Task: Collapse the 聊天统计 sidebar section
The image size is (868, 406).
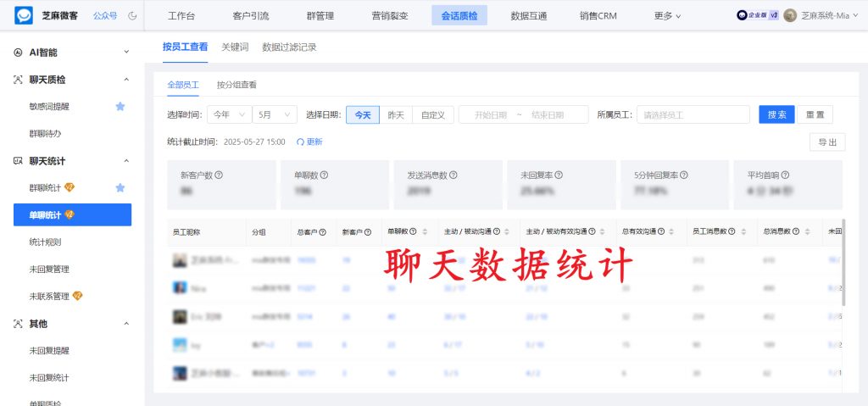Action: tap(126, 161)
